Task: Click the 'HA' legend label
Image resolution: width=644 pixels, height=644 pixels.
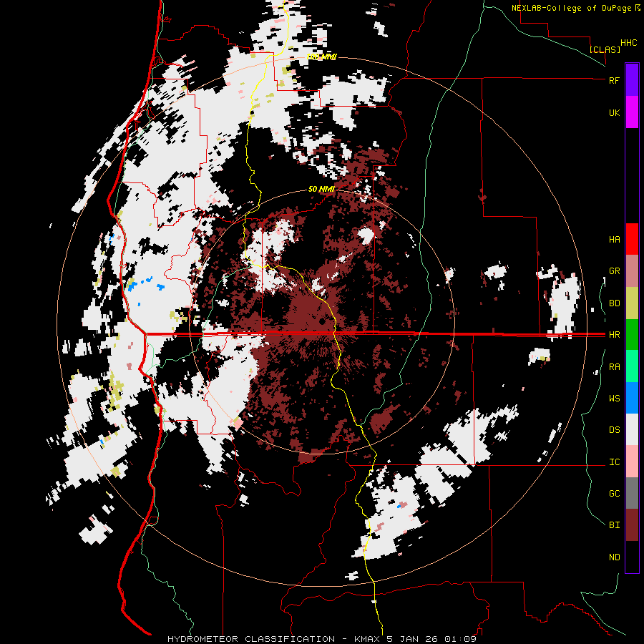Action: coord(614,240)
